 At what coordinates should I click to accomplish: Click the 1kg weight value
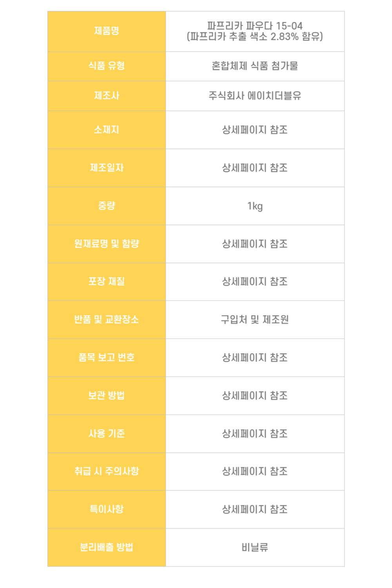click(x=255, y=206)
